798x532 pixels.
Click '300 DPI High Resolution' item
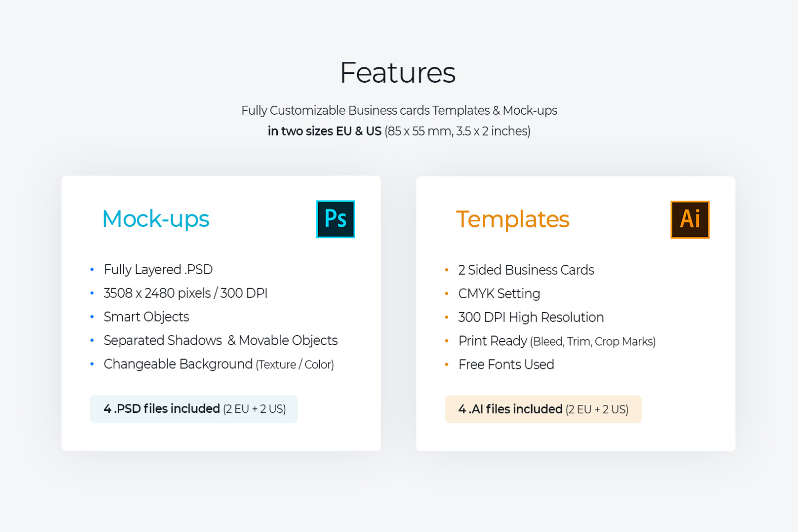531,318
